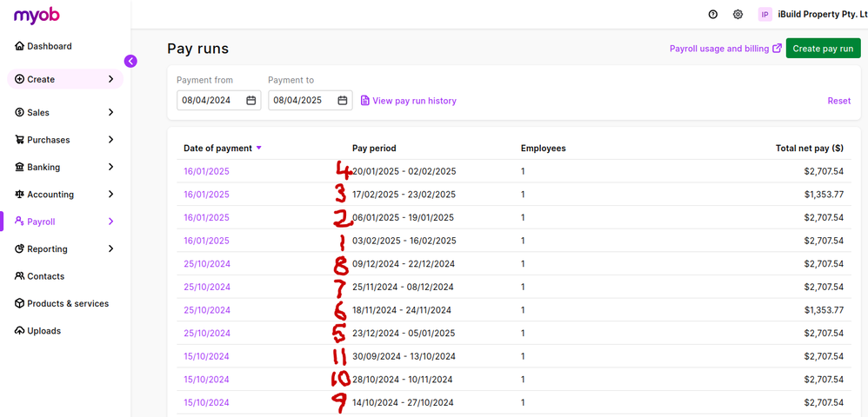This screenshot has height=417, width=868.
Task: Reset the date filters
Action: pyautogui.click(x=838, y=101)
